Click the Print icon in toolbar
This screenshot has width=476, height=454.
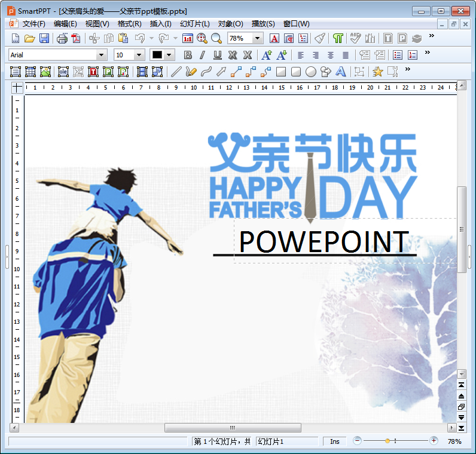(62, 38)
